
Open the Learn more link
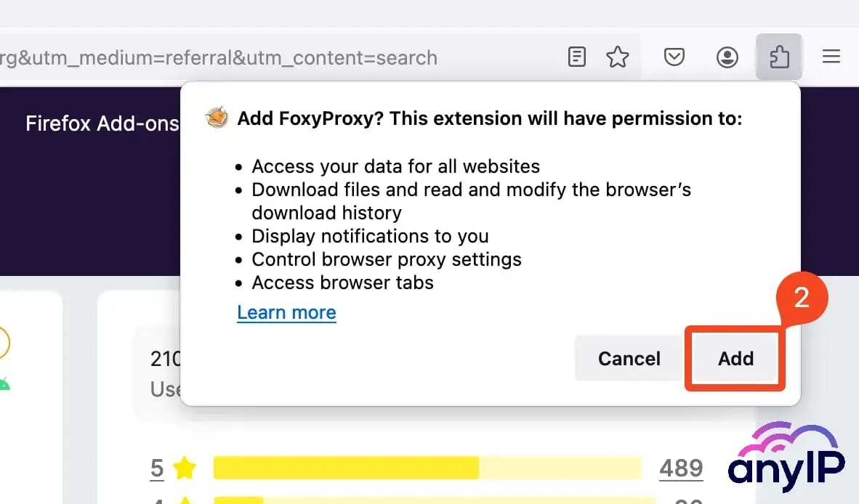pyautogui.click(x=286, y=312)
